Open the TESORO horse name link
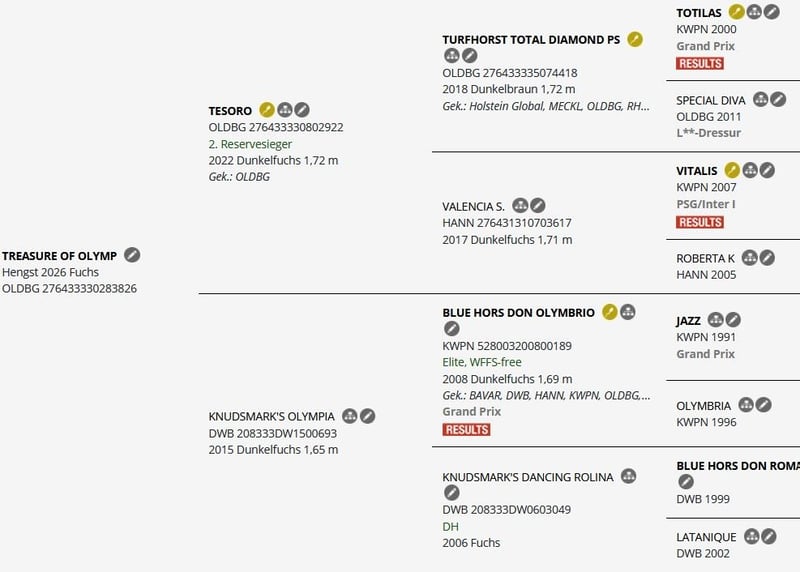The height and width of the screenshot is (572, 800). pyautogui.click(x=230, y=111)
